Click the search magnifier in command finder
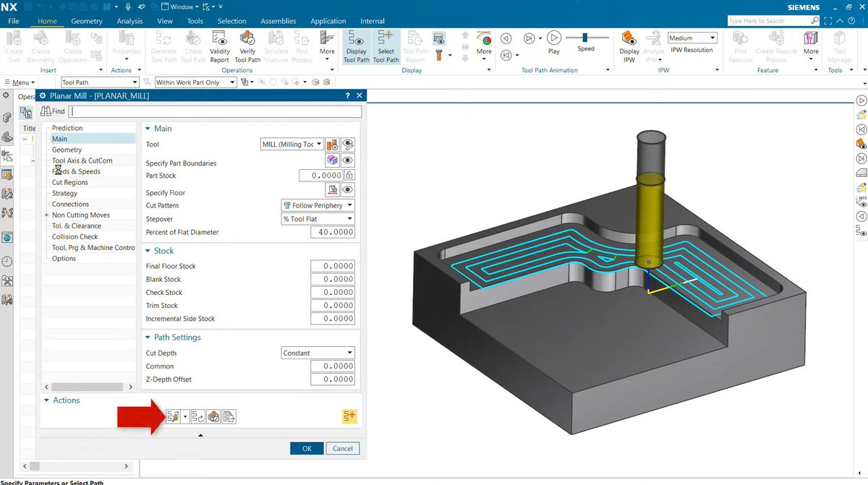Image resolution: width=868 pixels, height=485 pixels. (x=815, y=21)
